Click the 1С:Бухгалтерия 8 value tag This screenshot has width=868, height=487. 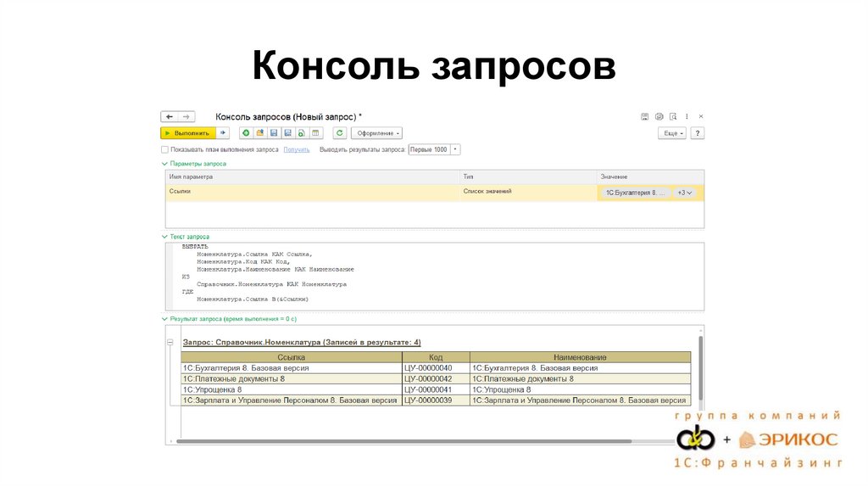click(x=636, y=193)
